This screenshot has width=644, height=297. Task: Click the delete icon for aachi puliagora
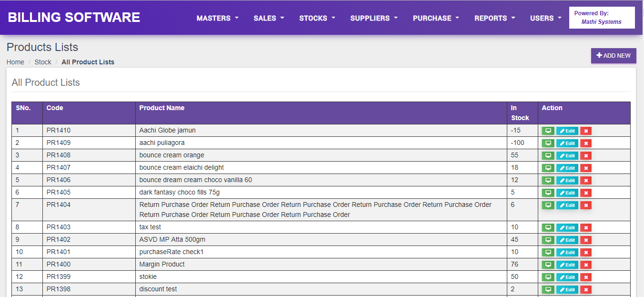coord(585,143)
